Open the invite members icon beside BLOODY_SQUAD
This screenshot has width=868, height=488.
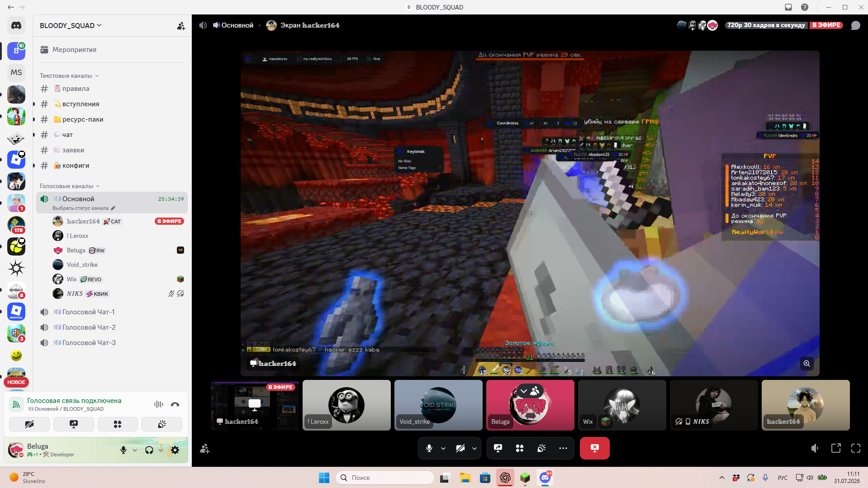(181, 26)
